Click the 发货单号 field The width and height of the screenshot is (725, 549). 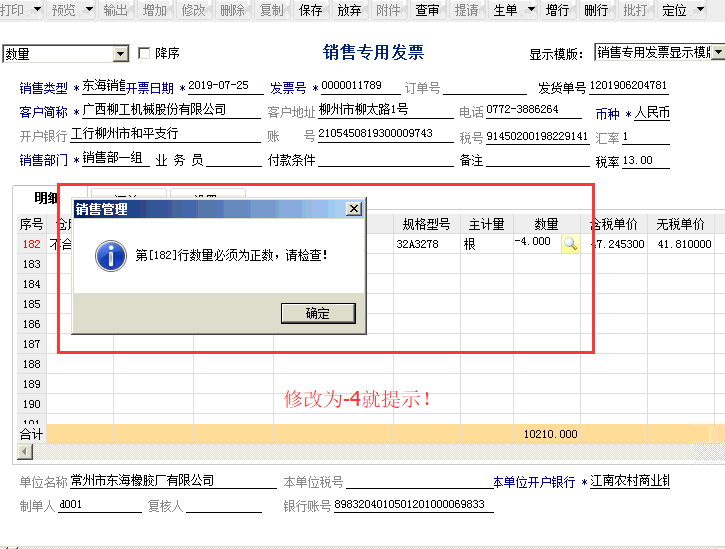pyautogui.click(x=629, y=86)
